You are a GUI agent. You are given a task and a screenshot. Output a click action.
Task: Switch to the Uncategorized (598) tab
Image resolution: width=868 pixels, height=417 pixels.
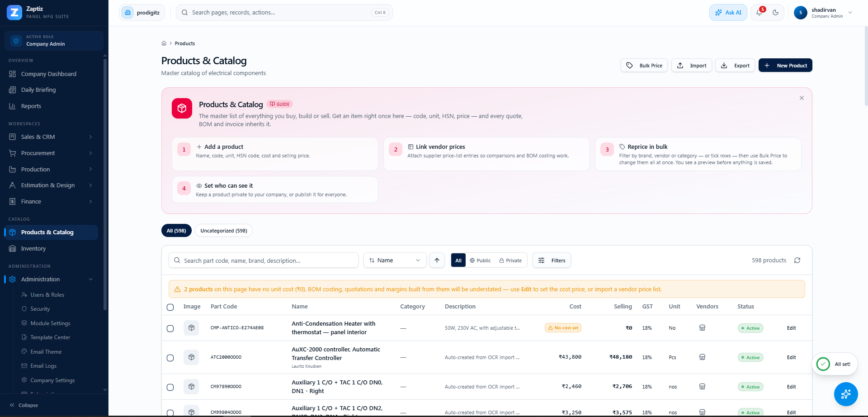click(224, 231)
